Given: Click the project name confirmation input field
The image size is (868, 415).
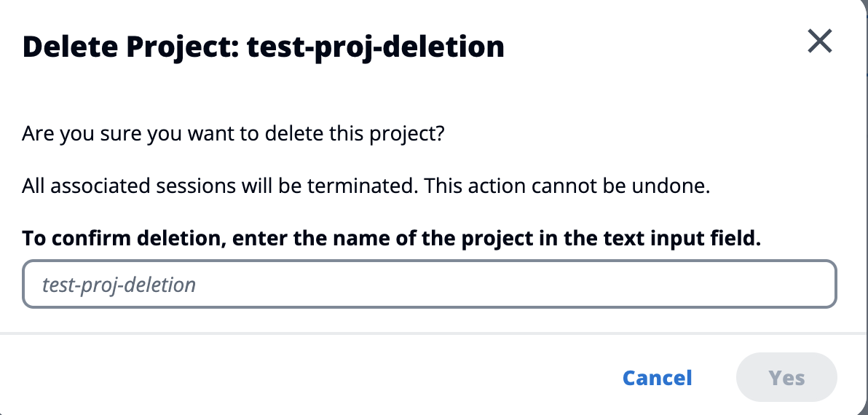Looking at the screenshot, I should (430, 284).
